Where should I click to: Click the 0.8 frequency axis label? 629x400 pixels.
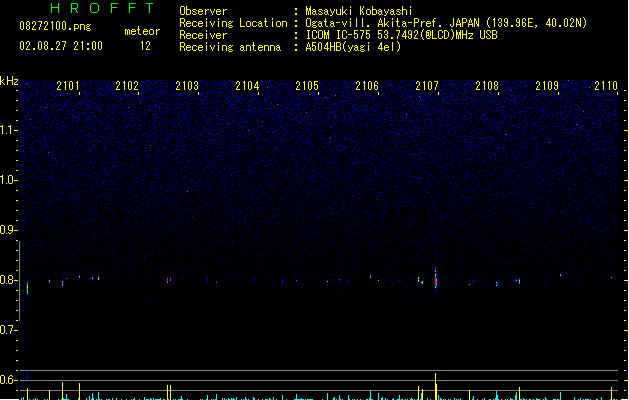8,280
